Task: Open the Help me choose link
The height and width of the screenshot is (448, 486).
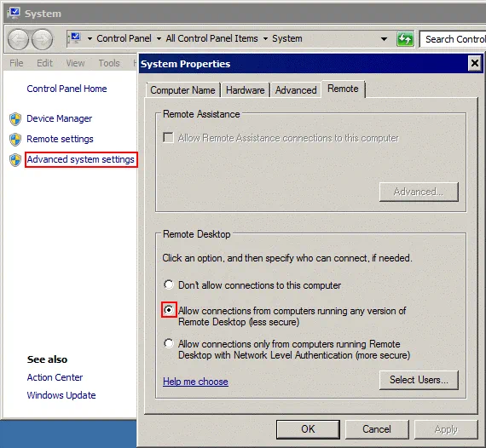Action: click(195, 382)
